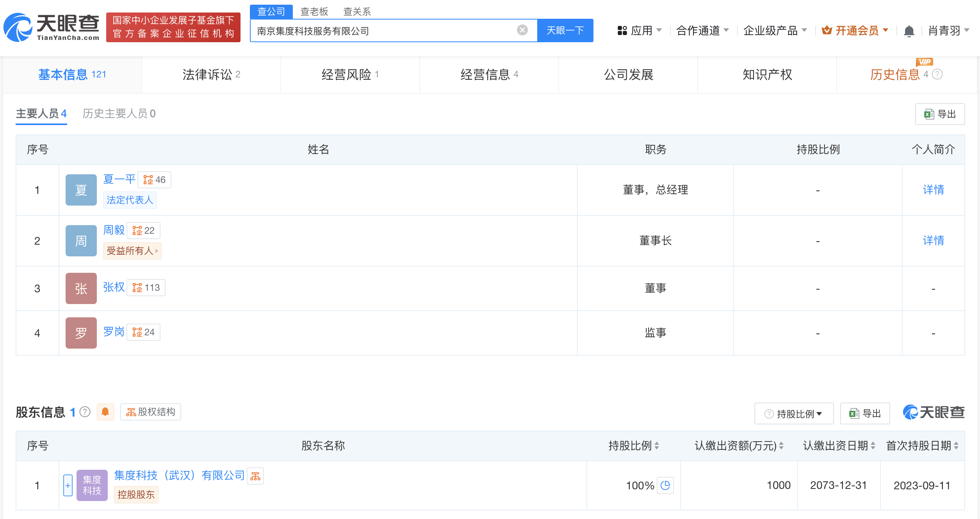Open the 合作通道 dropdown
980x519 pixels.
(702, 30)
